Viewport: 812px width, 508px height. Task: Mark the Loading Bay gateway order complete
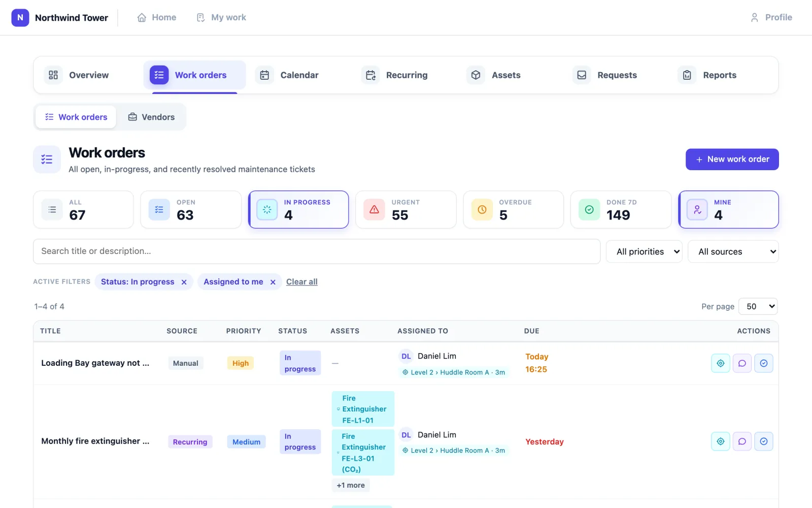[x=764, y=363]
